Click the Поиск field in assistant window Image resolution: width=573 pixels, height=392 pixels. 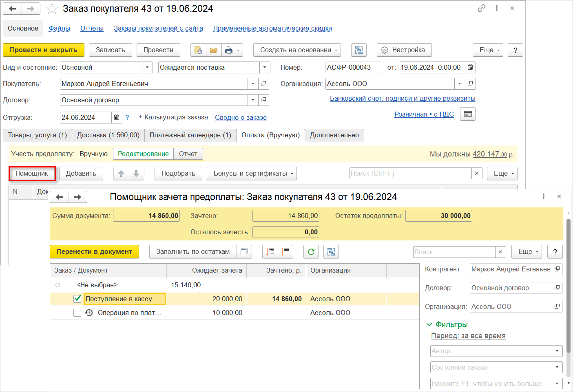click(454, 252)
